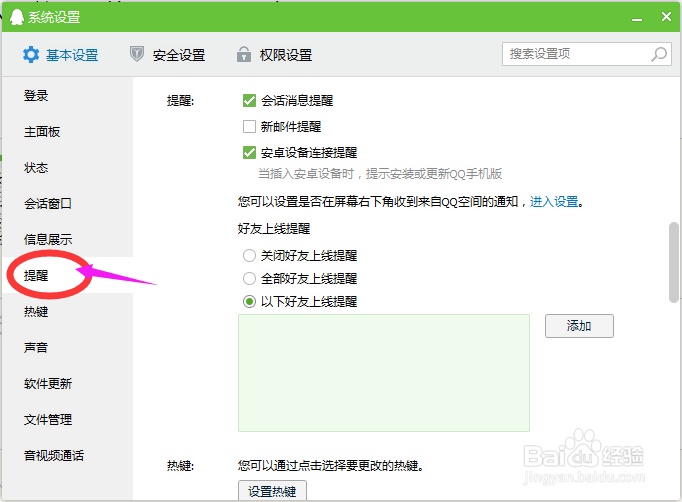Switch to the 安全设置 tab
The height and width of the screenshot is (502, 682).
(x=167, y=55)
